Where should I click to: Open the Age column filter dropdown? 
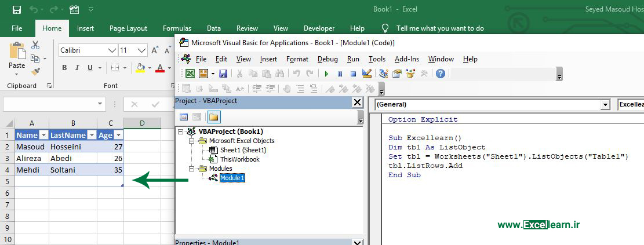coord(119,136)
